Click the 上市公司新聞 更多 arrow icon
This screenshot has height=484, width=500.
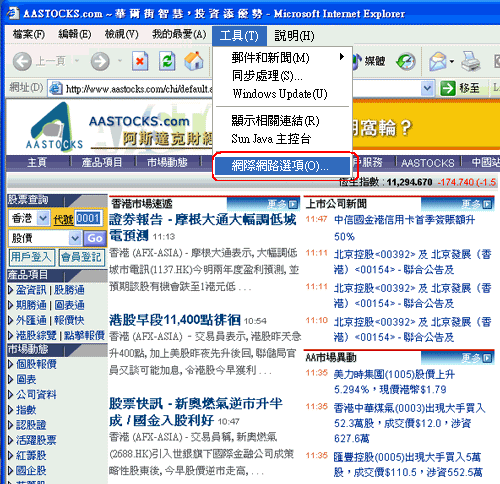487,204
